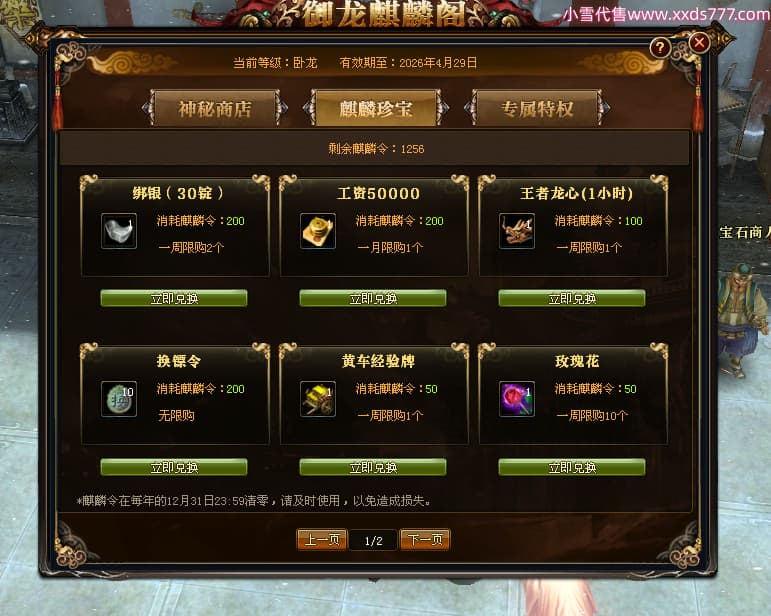Viewport: 771px width, 616px height.
Task: Click the silver ingot icon for 绑银
Action: (x=119, y=231)
